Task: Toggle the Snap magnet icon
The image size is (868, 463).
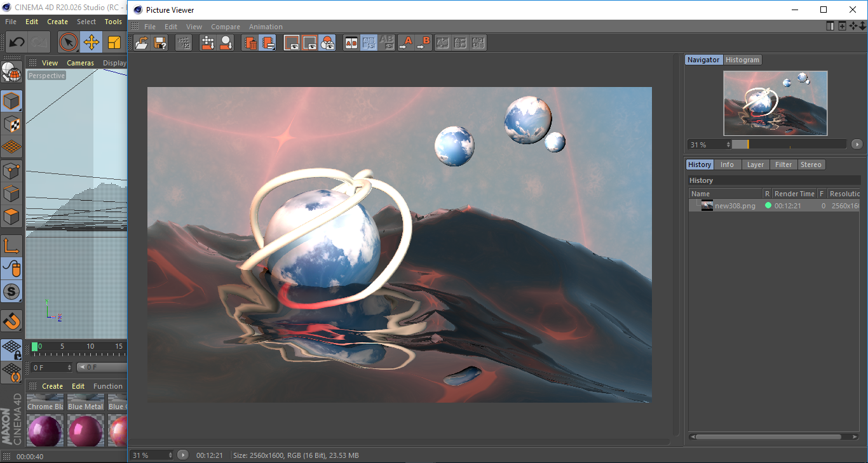Action: pos(11,321)
